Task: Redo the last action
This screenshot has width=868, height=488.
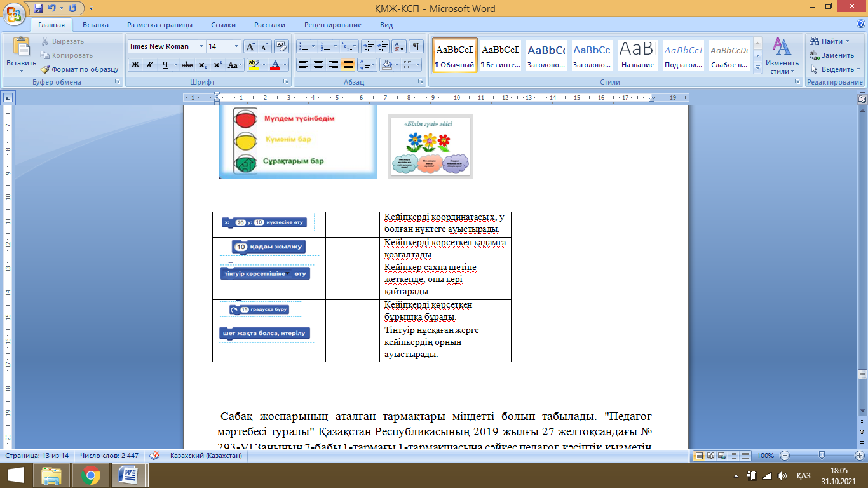Action: click(72, 9)
